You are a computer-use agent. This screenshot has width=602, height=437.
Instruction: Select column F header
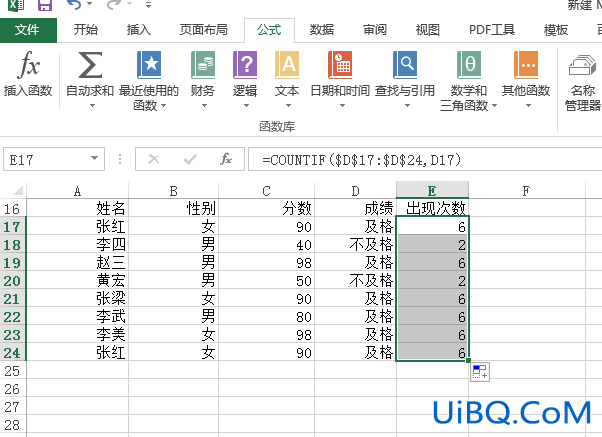(x=526, y=191)
